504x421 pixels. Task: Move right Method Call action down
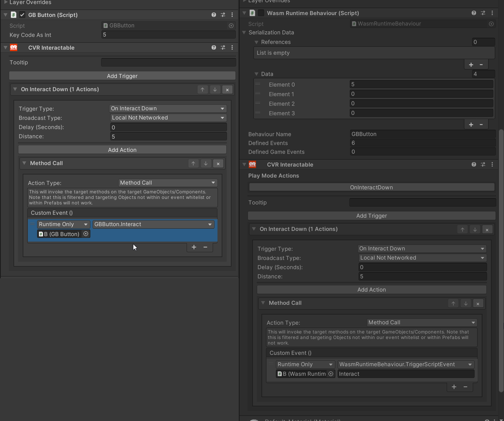[x=465, y=303]
